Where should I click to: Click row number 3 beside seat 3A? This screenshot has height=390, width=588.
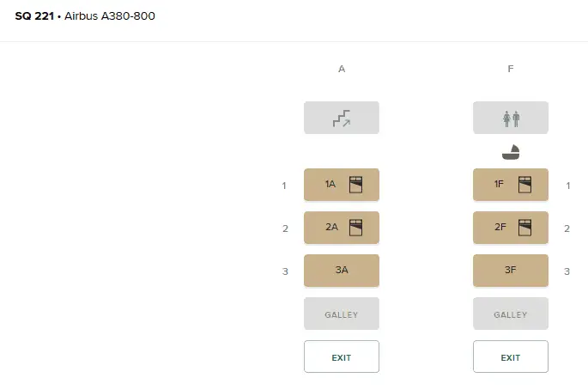[x=284, y=271]
